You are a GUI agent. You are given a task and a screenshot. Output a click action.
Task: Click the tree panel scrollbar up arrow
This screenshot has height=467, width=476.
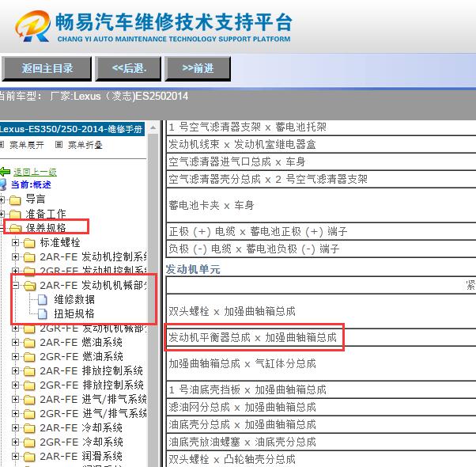(153, 128)
